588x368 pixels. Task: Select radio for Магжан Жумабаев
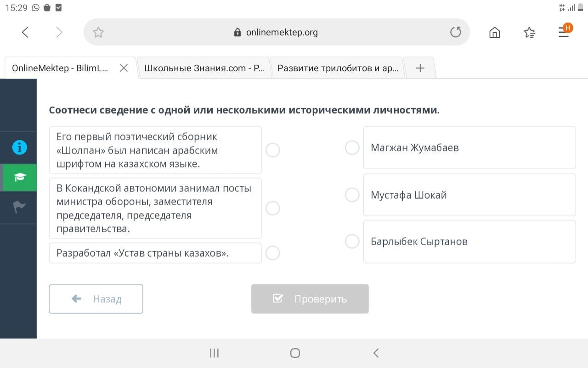(352, 148)
